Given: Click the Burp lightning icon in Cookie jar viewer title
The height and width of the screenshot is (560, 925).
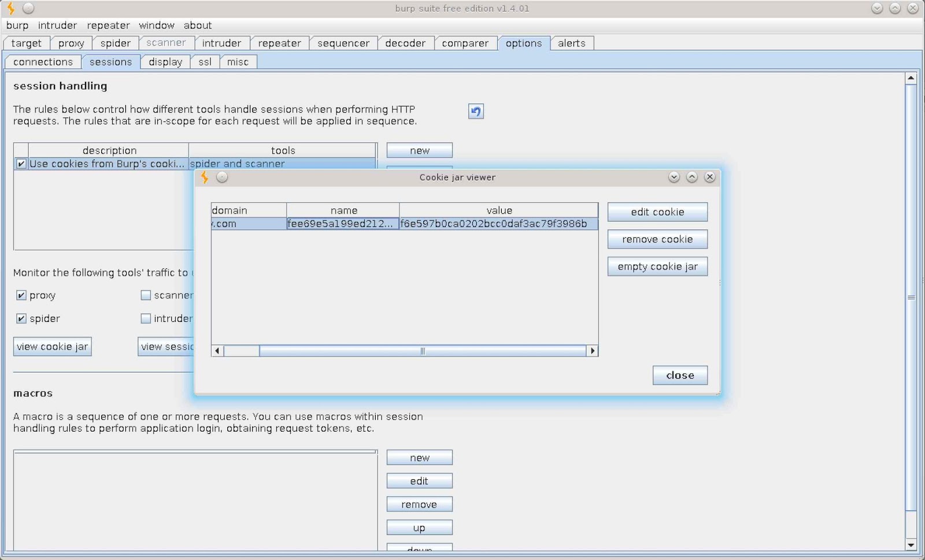Looking at the screenshot, I should [x=204, y=177].
